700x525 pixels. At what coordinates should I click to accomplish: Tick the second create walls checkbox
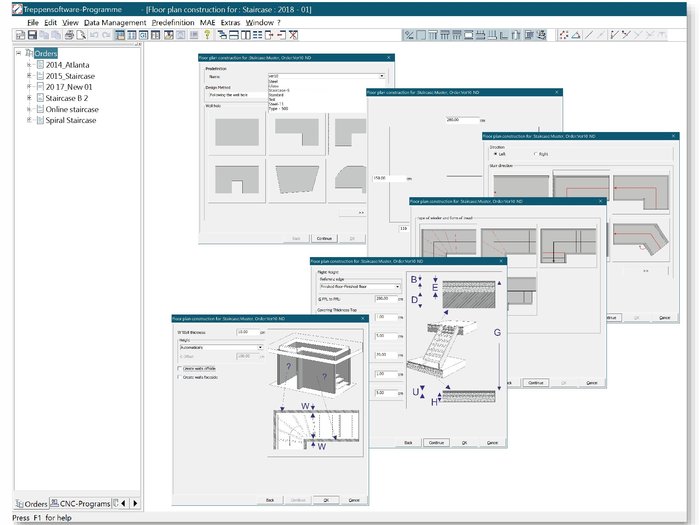click(x=179, y=377)
